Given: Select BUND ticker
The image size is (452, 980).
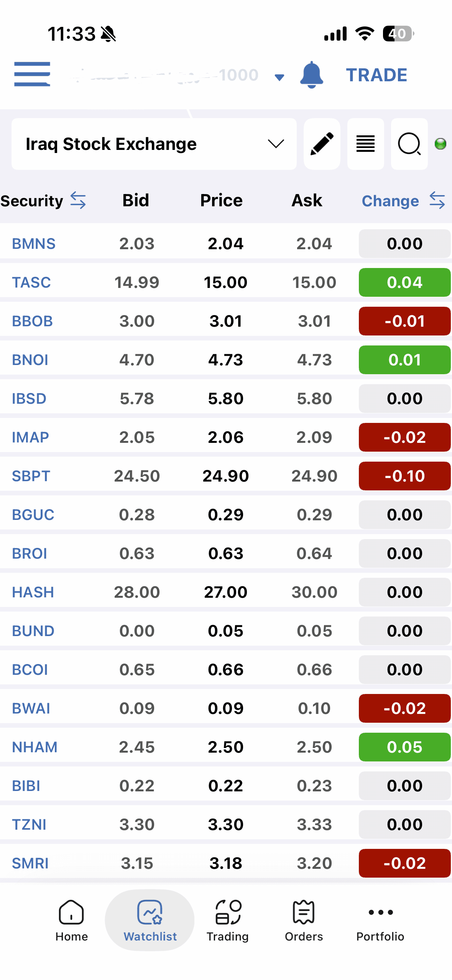Looking at the screenshot, I should click(33, 631).
